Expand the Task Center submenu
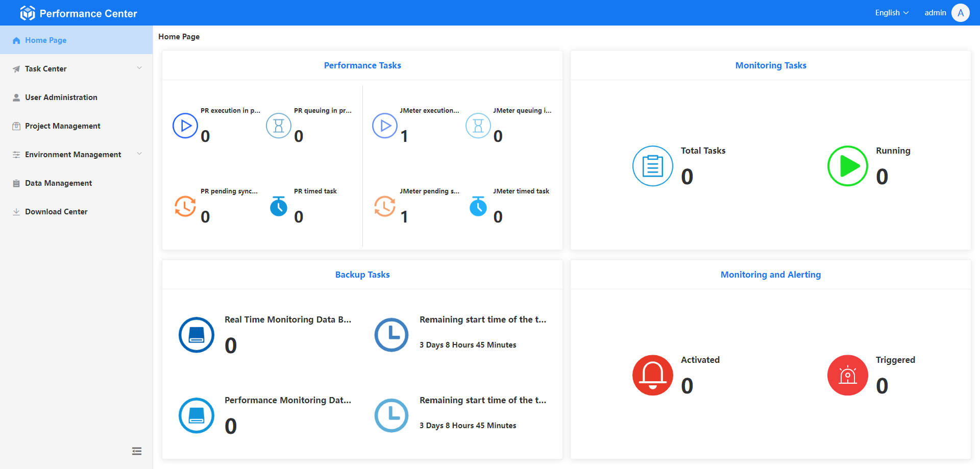This screenshot has width=980, height=469. pos(77,69)
